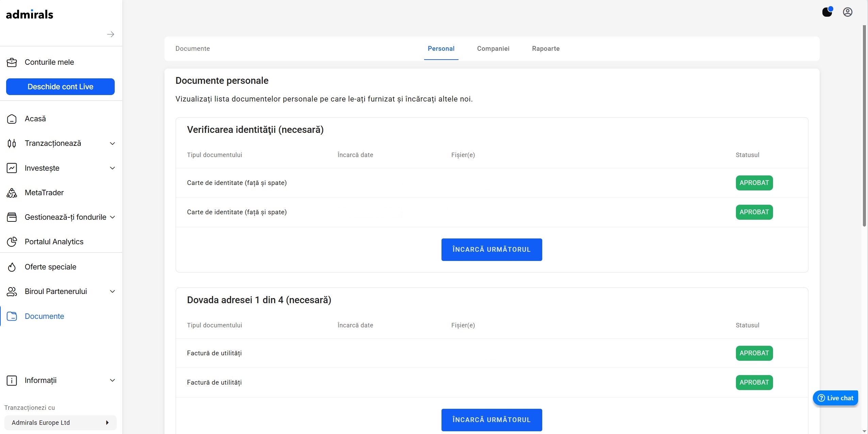This screenshot has height=434, width=868.
Task: Click the vertical page scrollbar
Action: [864, 126]
